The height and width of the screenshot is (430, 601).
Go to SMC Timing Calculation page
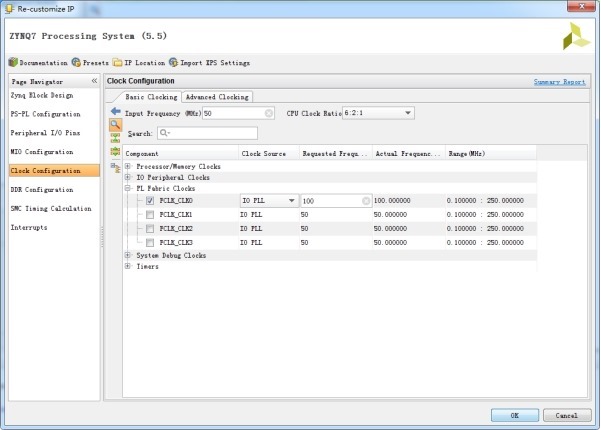[51, 208]
